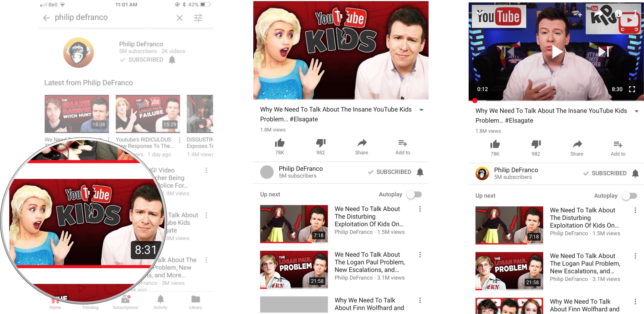Tap the Share arrow in the middle screenshot
The image size is (644, 314).
coord(362,143)
